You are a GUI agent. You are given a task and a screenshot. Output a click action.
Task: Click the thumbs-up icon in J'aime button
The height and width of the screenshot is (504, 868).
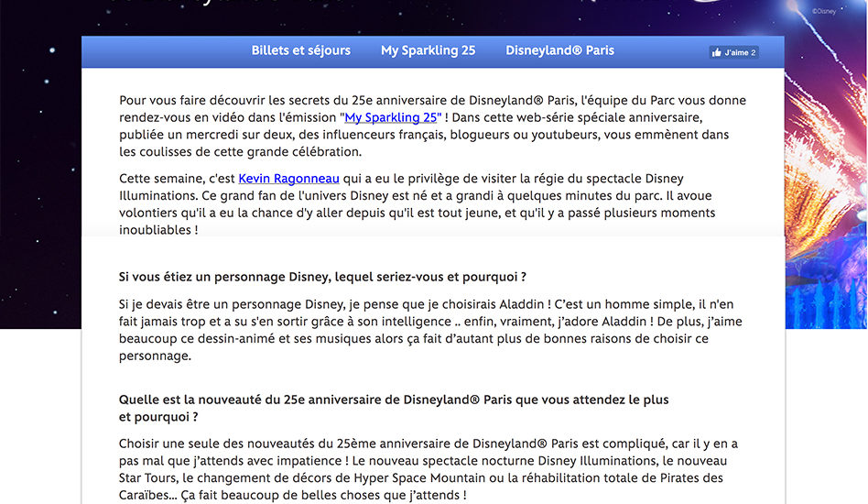click(717, 52)
